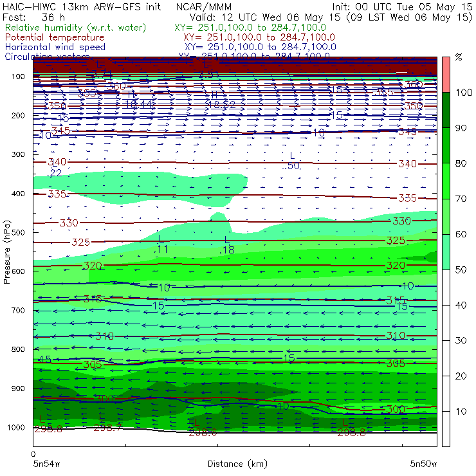
Task: Click the 50–60% mint colorbar segment
Action: [446, 252]
